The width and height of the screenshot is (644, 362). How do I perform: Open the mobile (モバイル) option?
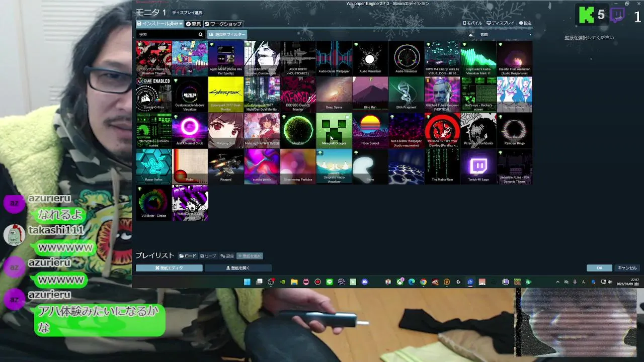pyautogui.click(x=472, y=23)
